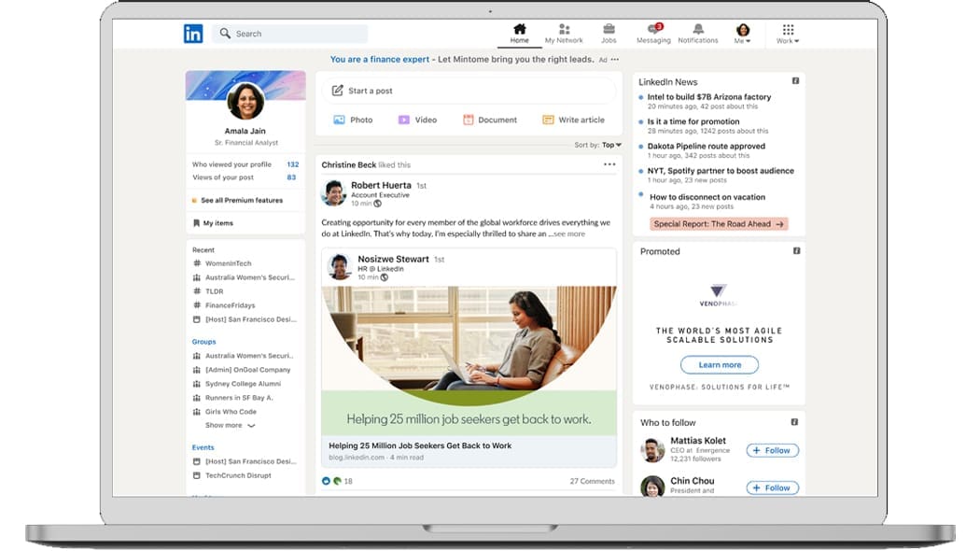
Task: Open the Groups section heading
Action: pyautogui.click(x=203, y=342)
